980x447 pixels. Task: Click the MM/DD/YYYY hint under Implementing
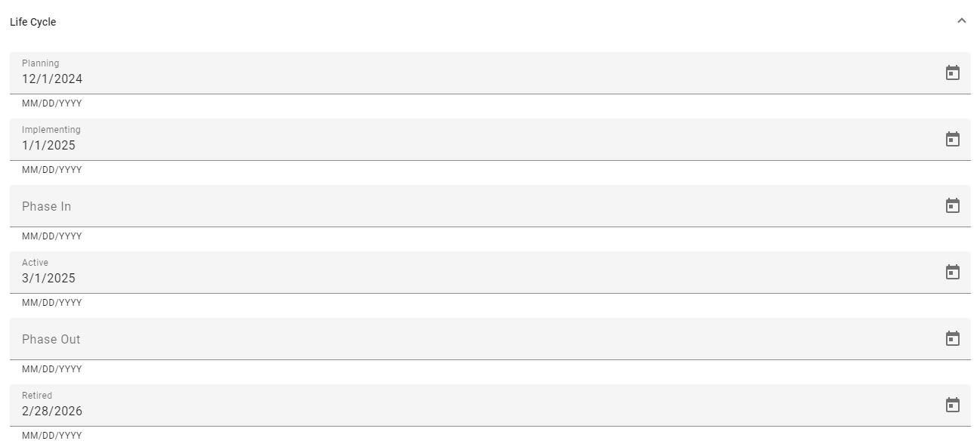coord(52,170)
